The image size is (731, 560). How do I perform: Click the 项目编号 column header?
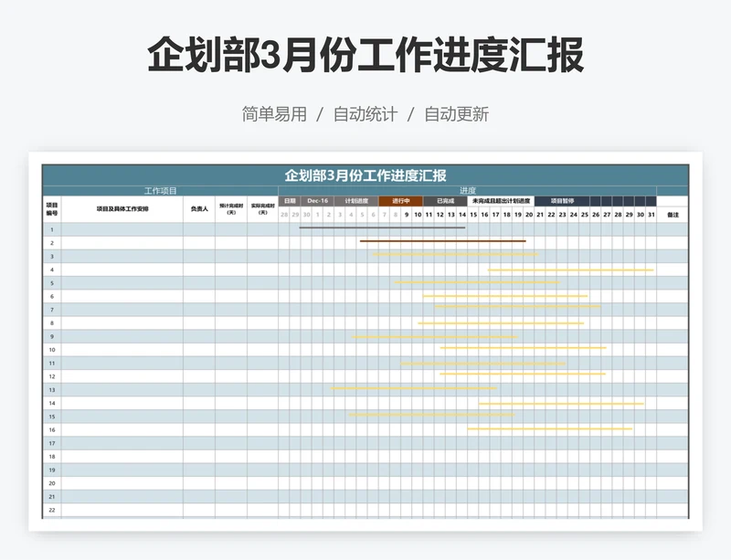point(52,209)
